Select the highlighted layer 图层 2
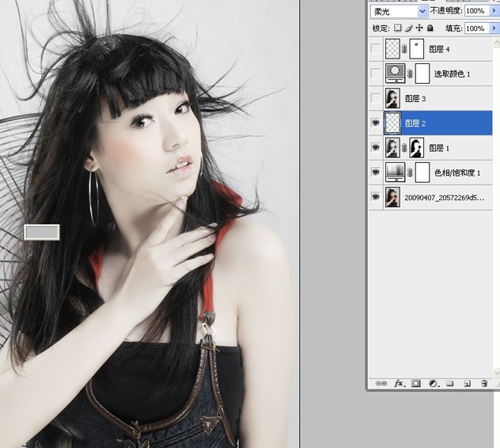 tap(415, 123)
